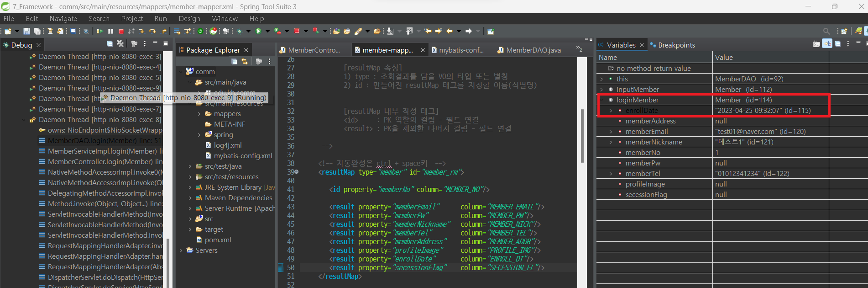
Task: Open the File menu
Action: 9,19
